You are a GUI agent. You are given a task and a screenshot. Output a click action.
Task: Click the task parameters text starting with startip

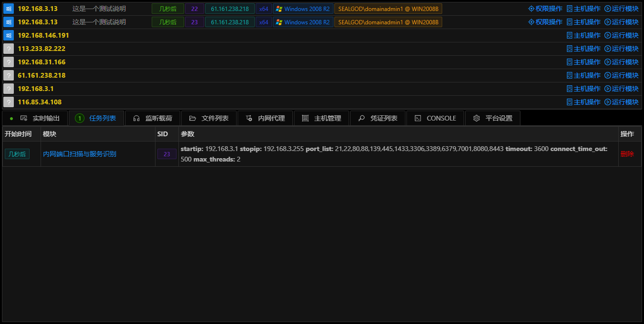tap(394, 154)
